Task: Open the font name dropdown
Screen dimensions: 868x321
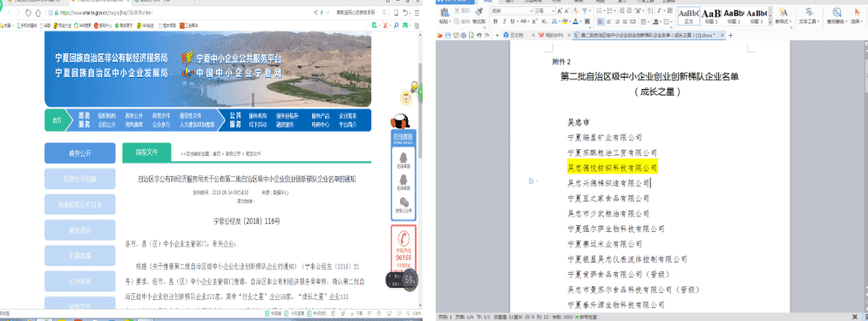Action: coord(532,11)
